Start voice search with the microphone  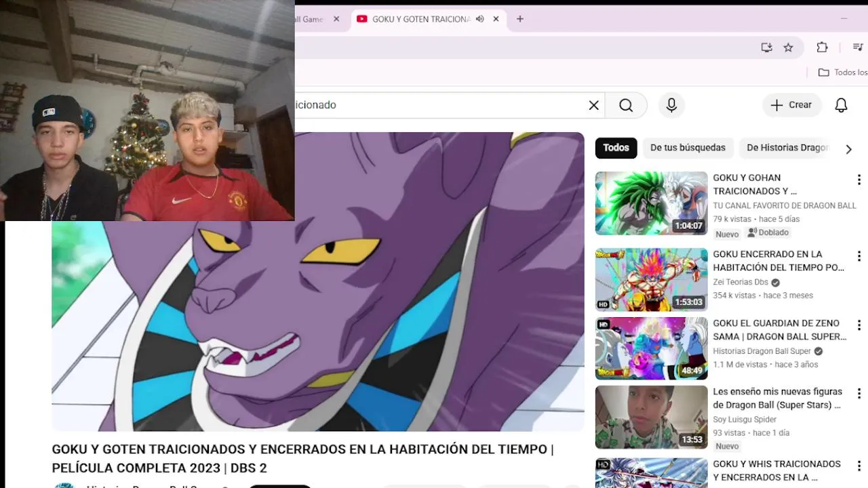[x=671, y=105]
